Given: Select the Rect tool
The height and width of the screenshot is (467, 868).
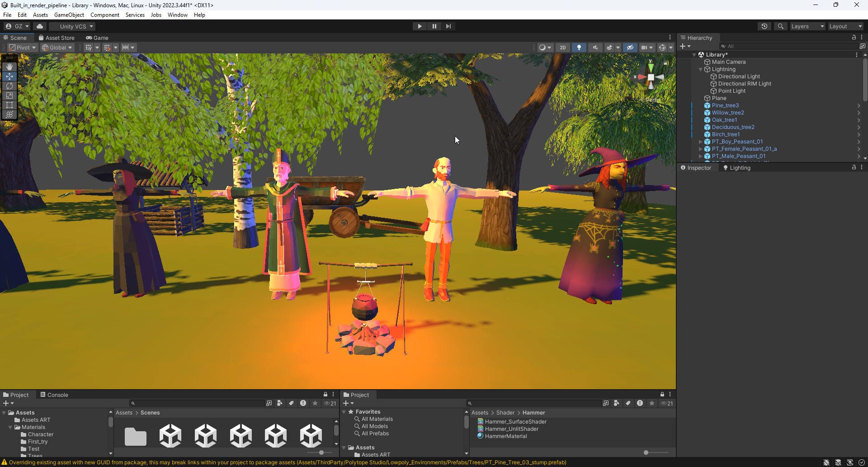Looking at the screenshot, I should tap(9, 105).
